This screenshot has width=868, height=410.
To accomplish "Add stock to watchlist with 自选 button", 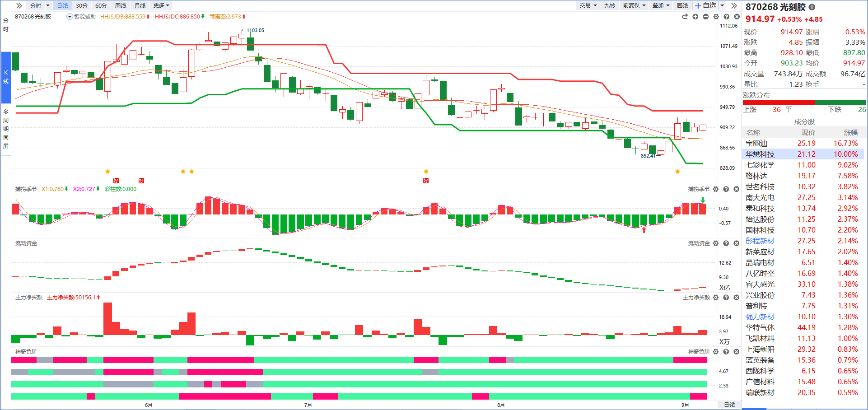I will point(706,5).
